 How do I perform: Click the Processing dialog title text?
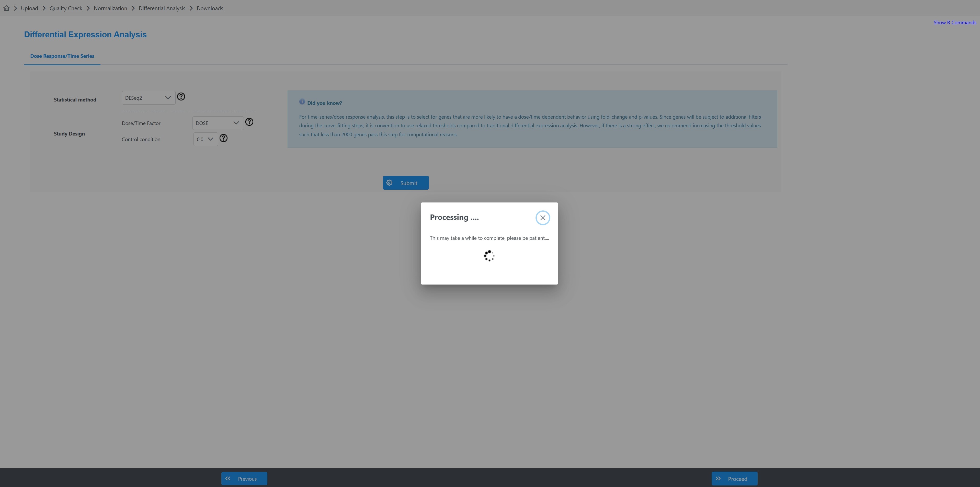[454, 217]
